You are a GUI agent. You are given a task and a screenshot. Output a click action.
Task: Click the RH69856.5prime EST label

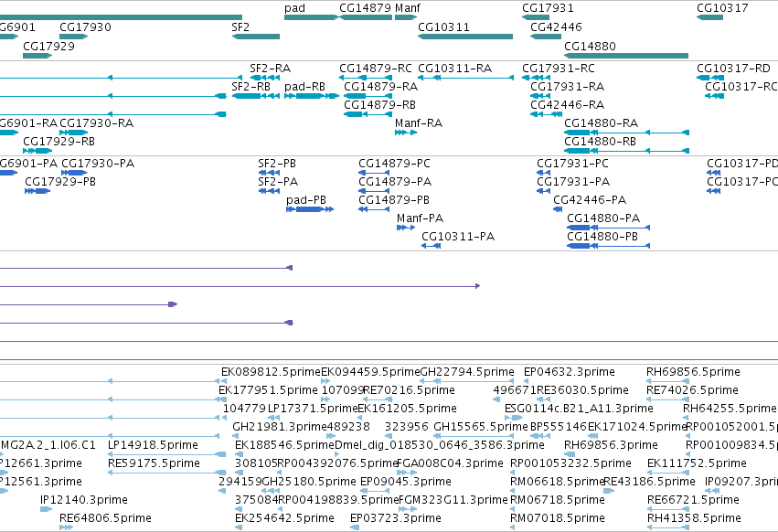click(x=693, y=372)
